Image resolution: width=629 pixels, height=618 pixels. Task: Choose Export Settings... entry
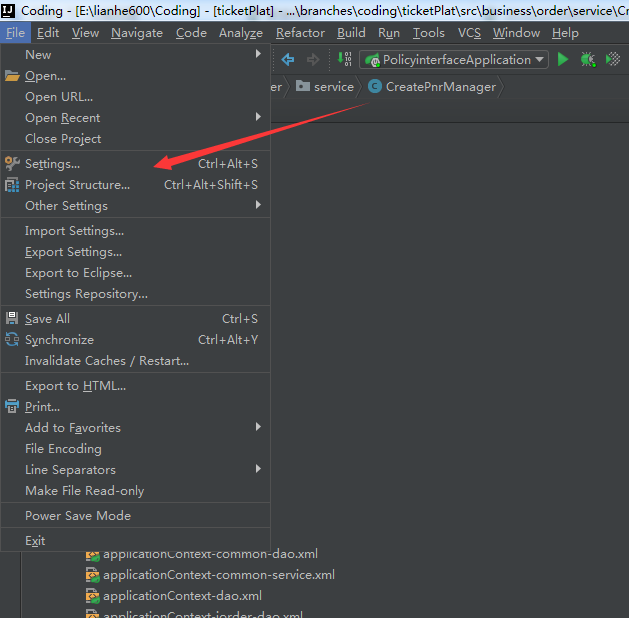click(135, 252)
